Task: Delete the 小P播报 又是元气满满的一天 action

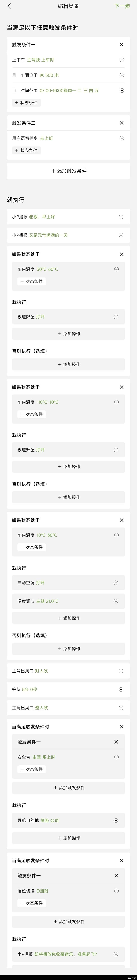Action: coord(121,235)
